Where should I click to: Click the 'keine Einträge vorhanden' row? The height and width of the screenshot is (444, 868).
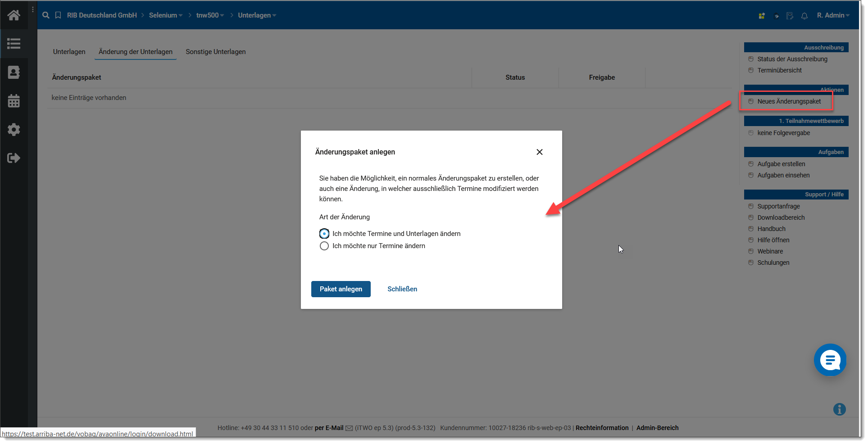point(389,98)
